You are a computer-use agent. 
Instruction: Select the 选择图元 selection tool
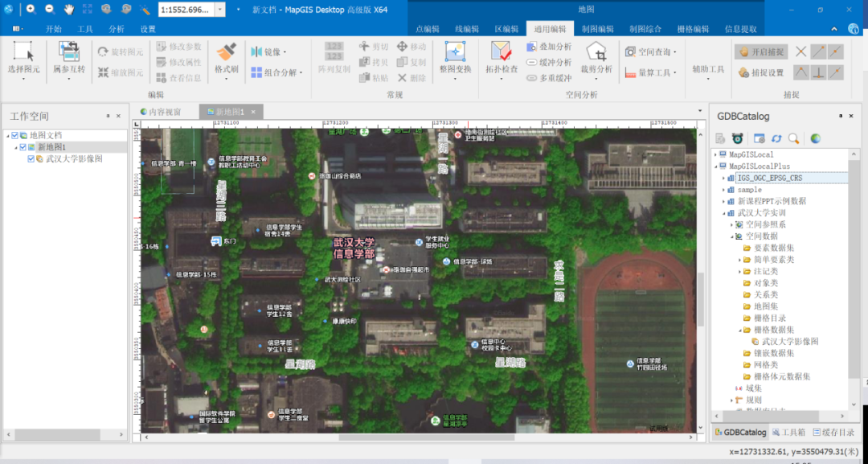(23, 60)
